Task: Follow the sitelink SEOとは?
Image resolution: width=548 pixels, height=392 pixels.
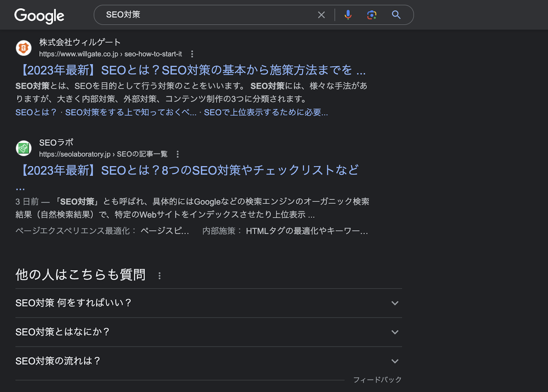Action: (x=36, y=112)
